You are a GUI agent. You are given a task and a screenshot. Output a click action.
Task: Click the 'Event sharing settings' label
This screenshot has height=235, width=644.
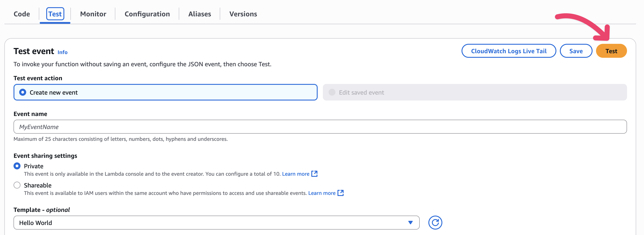point(45,156)
